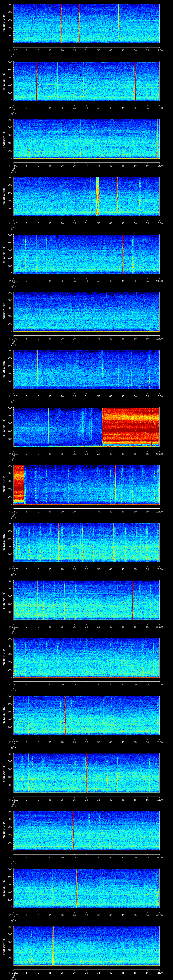The image size is (173, 980).
Task: Click the 11:22:00 start time label
Action: [x=13, y=396]
